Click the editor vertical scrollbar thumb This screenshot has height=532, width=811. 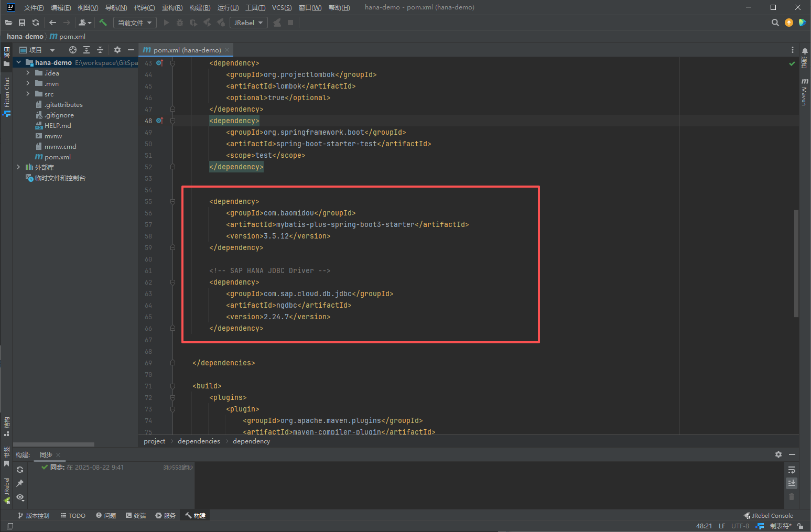click(x=796, y=263)
